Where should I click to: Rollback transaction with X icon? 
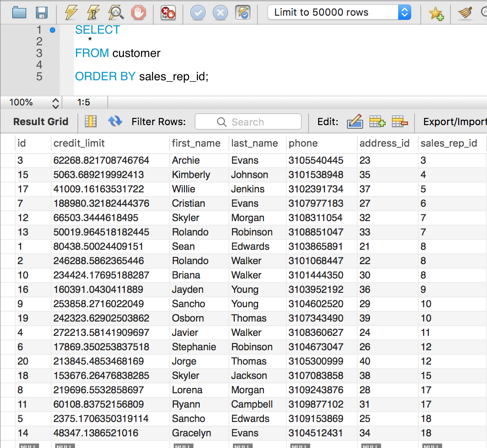tap(220, 13)
